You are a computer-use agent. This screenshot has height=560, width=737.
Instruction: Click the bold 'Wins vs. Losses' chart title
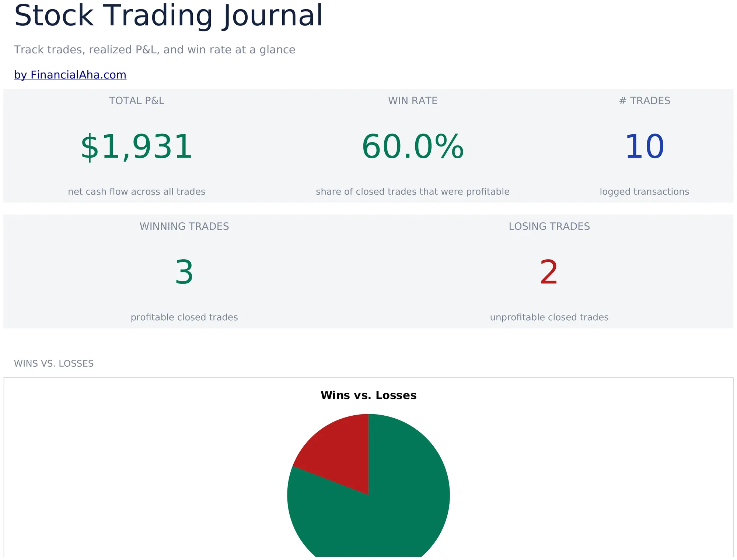(x=368, y=395)
